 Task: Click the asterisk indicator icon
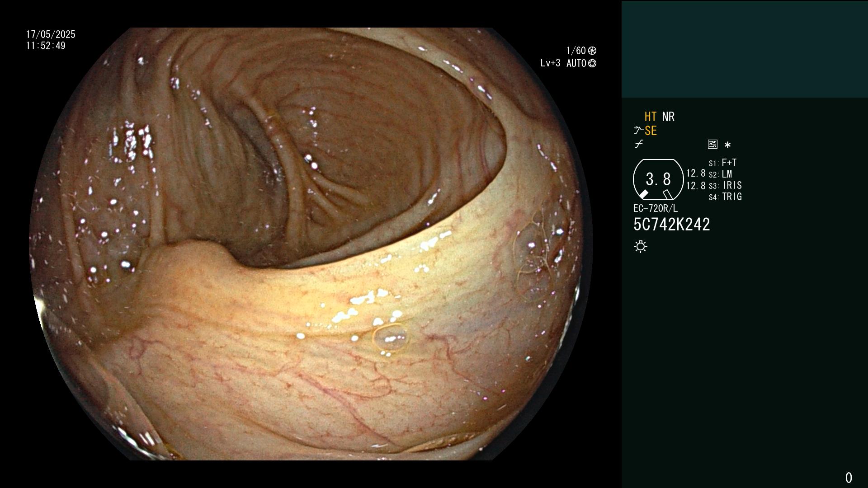coord(727,145)
